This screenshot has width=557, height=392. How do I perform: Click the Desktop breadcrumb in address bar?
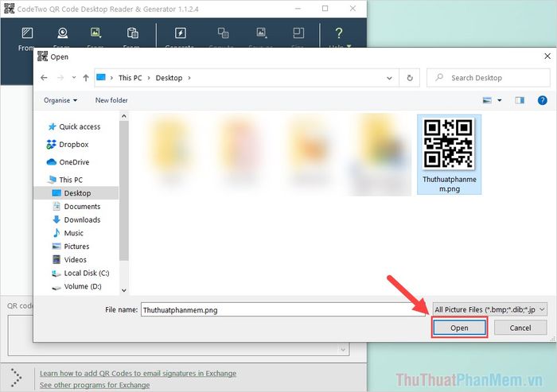tap(169, 78)
